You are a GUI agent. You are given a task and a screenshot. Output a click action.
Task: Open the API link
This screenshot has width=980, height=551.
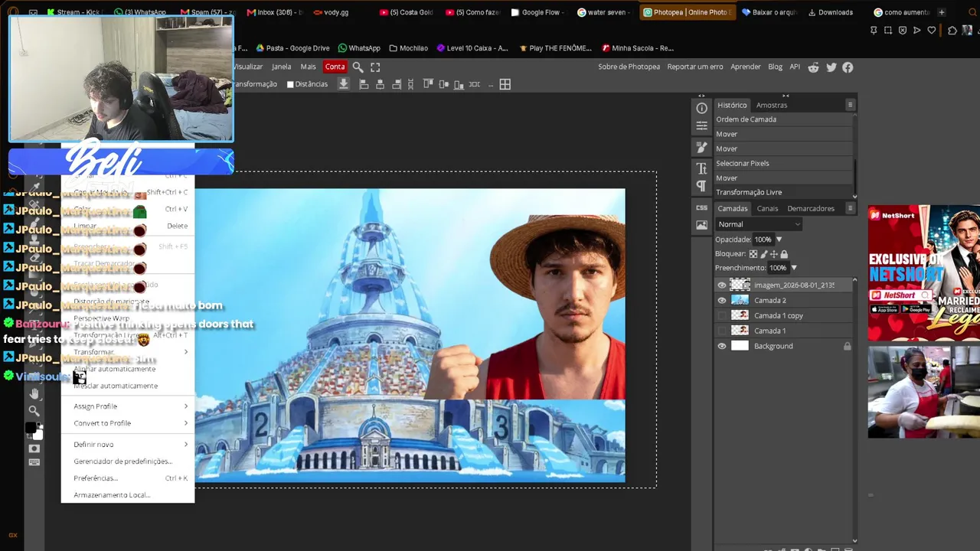point(795,67)
